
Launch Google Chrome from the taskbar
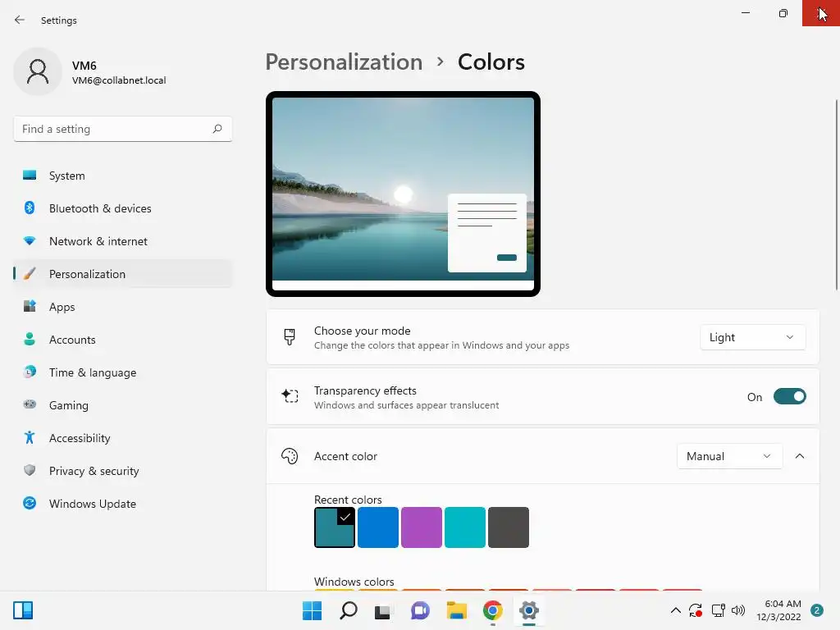[x=493, y=610]
